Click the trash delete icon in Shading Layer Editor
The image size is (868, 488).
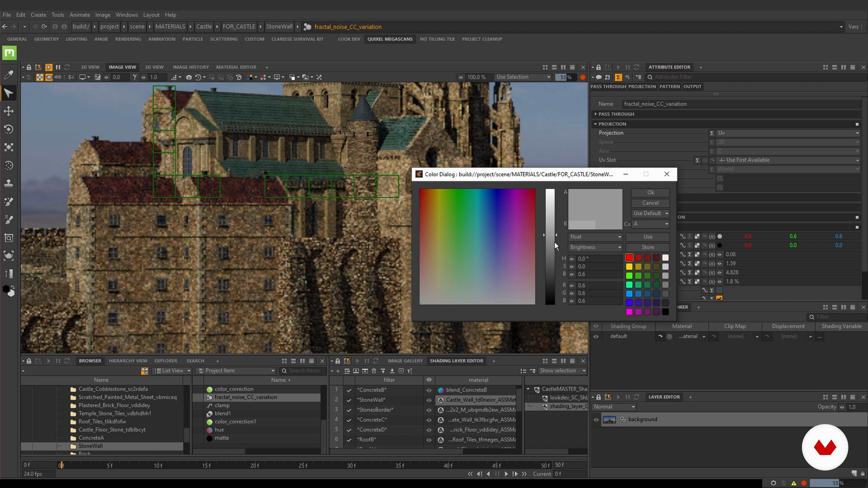[x=374, y=371]
